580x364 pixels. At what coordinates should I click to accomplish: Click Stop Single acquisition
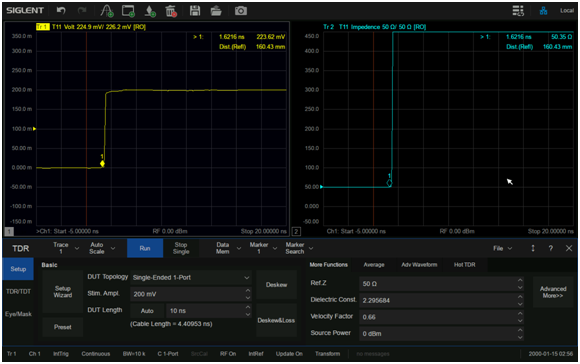(x=181, y=248)
